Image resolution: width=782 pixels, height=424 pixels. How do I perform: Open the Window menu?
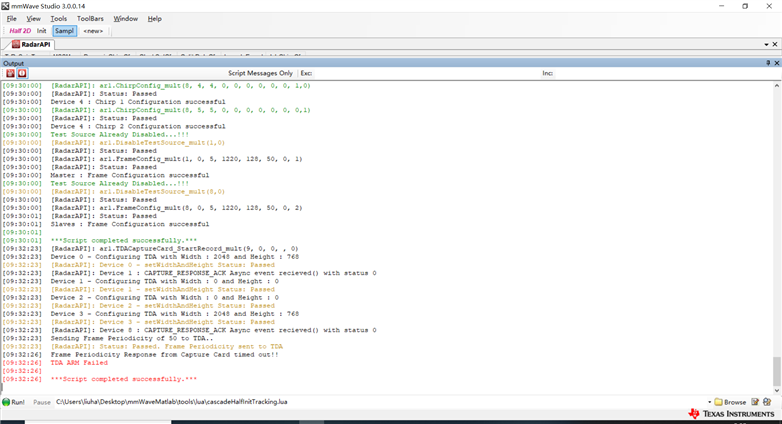coord(126,18)
